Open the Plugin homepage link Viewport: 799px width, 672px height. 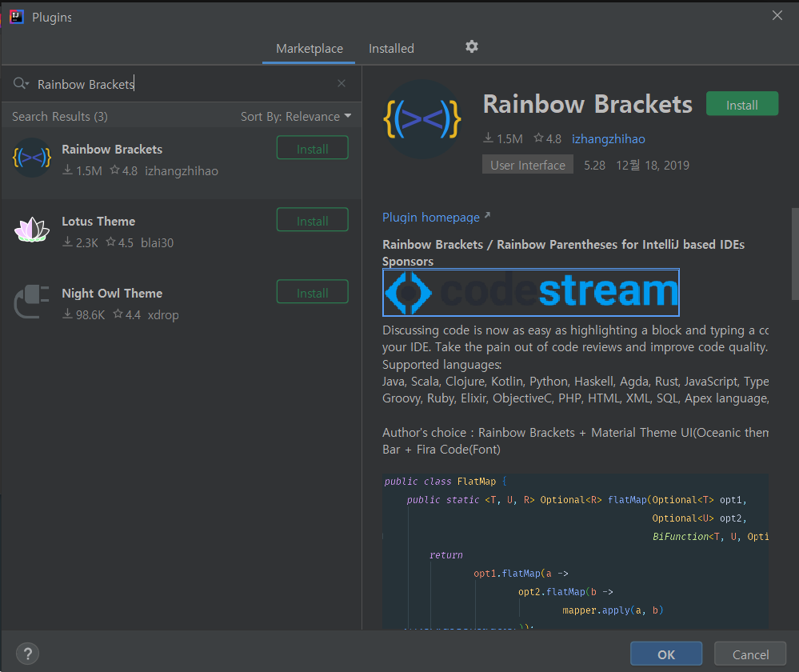click(x=436, y=218)
